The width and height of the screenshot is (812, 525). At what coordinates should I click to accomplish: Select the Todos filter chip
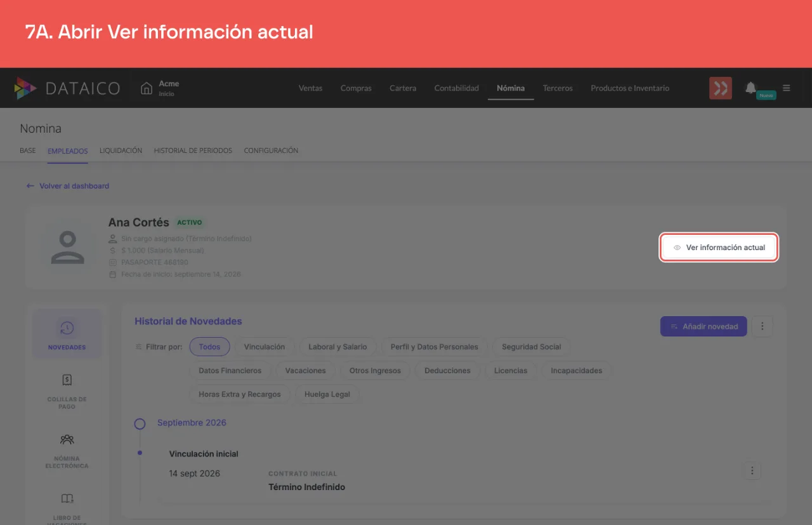[x=209, y=347]
